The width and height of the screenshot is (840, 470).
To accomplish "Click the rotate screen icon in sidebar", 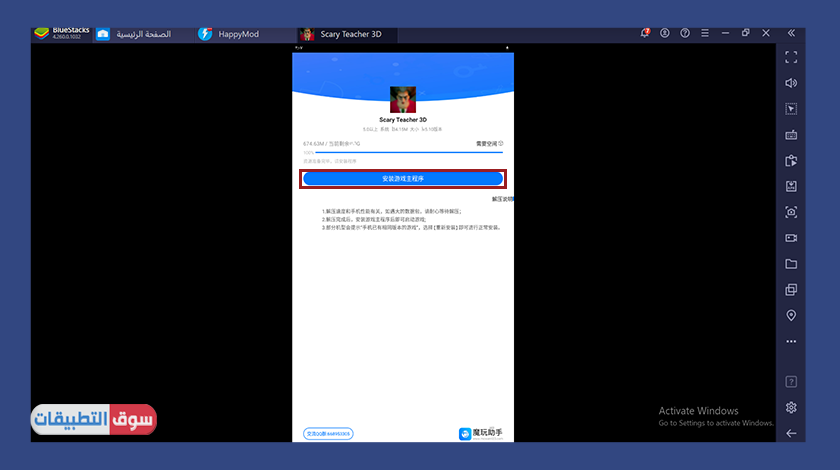I will (791, 161).
